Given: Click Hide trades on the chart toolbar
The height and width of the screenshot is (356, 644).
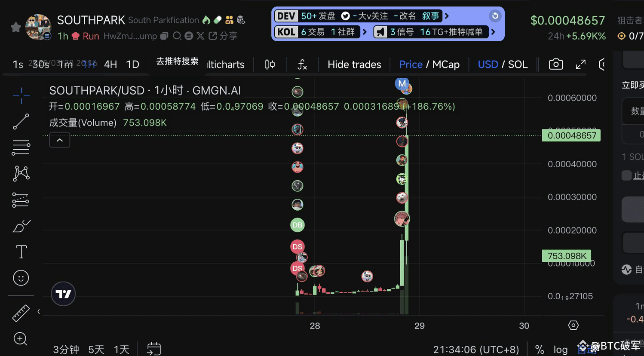Looking at the screenshot, I should [x=354, y=64].
